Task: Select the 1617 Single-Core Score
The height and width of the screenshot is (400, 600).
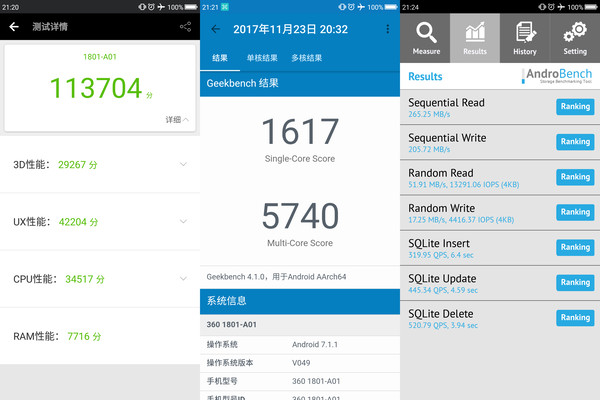Action: [300, 131]
